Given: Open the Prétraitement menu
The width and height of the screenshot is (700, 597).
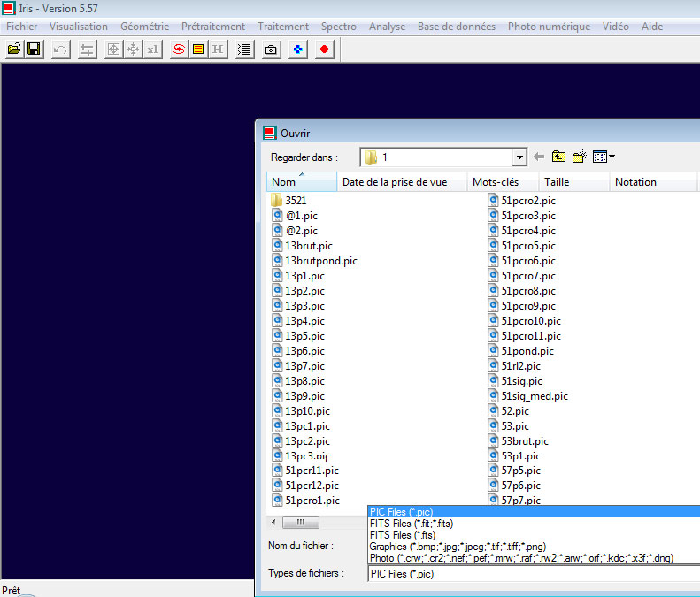Looking at the screenshot, I should [x=213, y=27].
